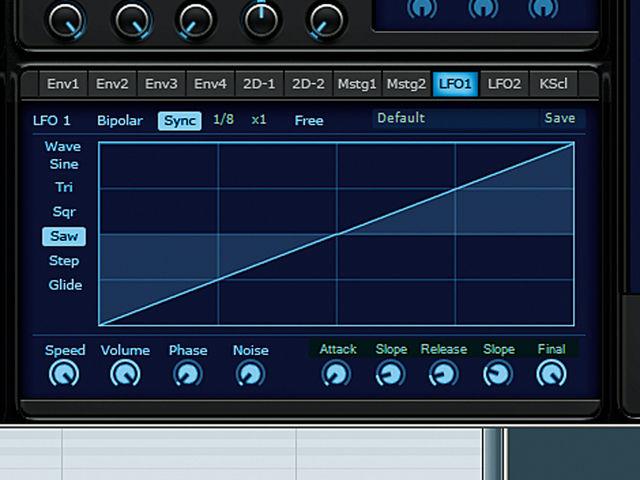Open the Default preset name field

pyautogui.click(x=456, y=118)
